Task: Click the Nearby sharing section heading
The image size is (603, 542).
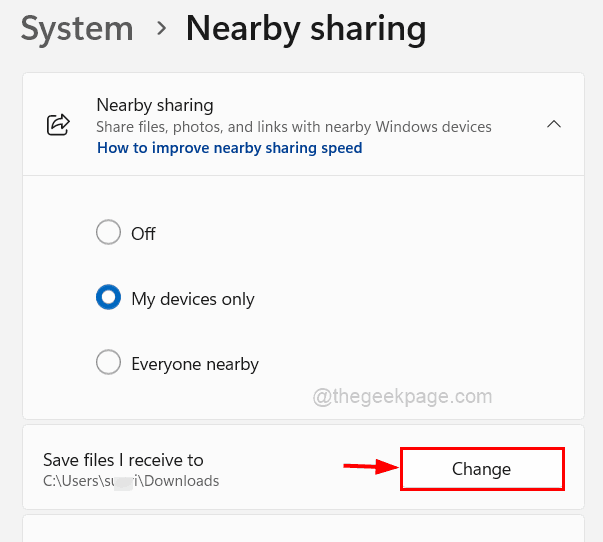Action: point(155,105)
